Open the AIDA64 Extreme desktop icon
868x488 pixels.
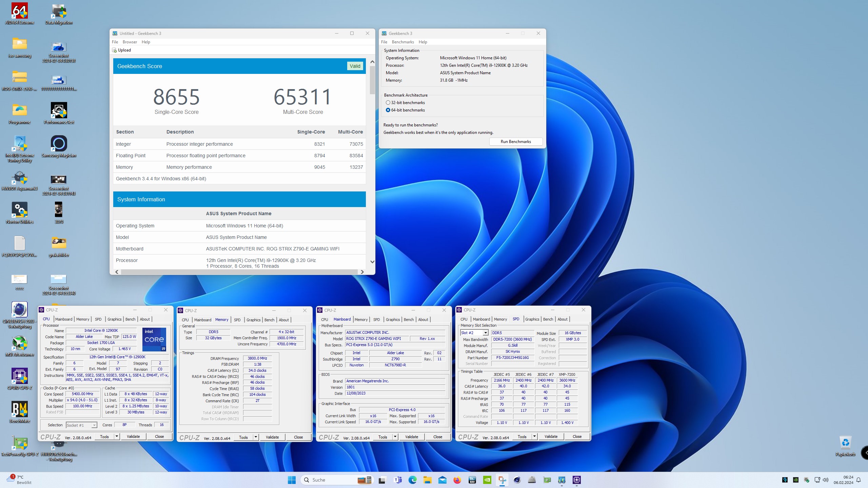pos(19,14)
